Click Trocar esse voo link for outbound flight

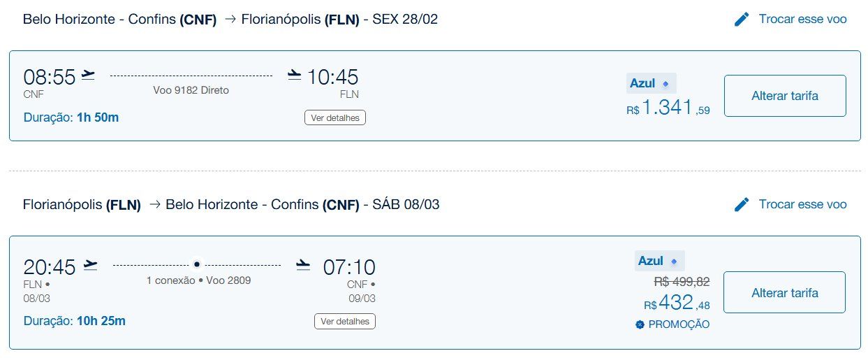pyautogui.click(x=803, y=20)
